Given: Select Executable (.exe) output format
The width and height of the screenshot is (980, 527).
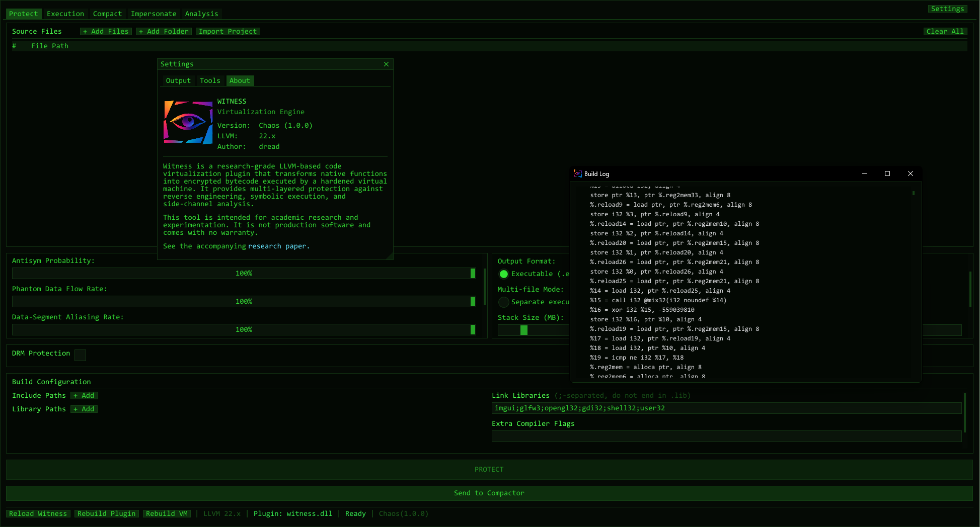Looking at the screenshot, I should tap(504, 274).
